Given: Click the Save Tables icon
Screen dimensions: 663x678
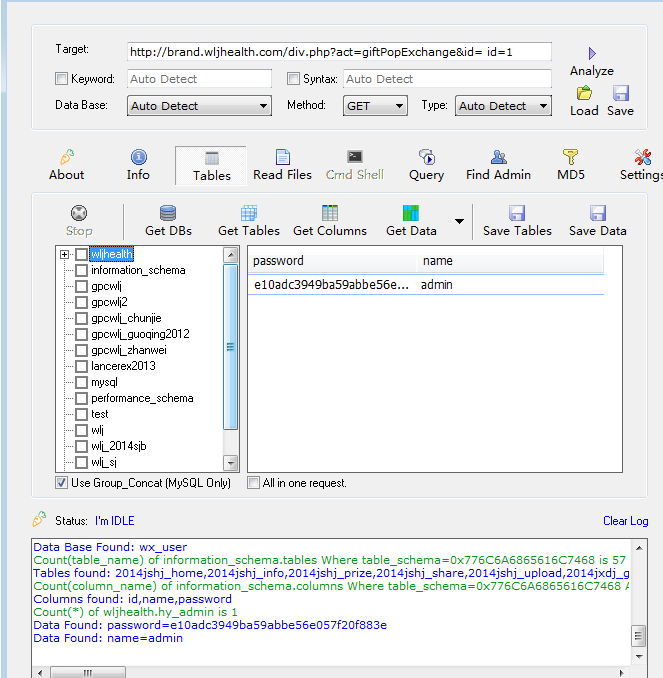Looking at the screenshot, I should (517, 213).
